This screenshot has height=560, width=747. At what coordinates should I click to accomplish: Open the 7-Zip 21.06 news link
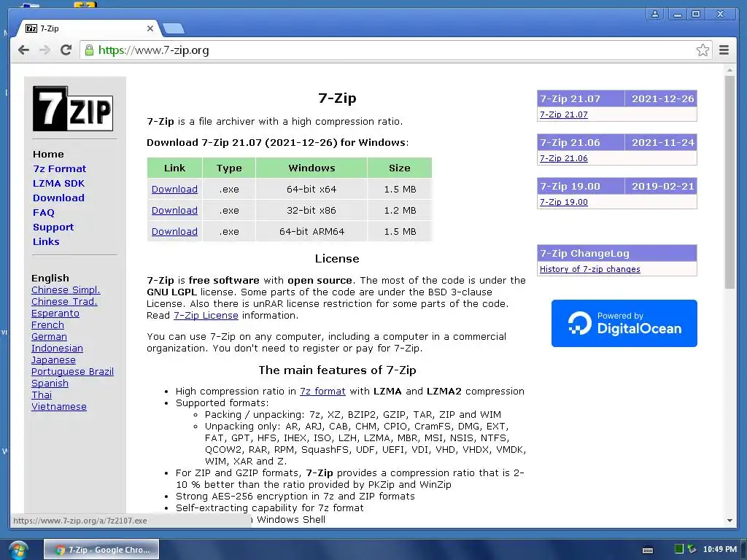tap(564, 158)
